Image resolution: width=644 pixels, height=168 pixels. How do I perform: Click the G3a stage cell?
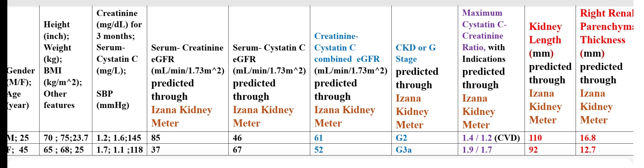click(x=404, y=150)
